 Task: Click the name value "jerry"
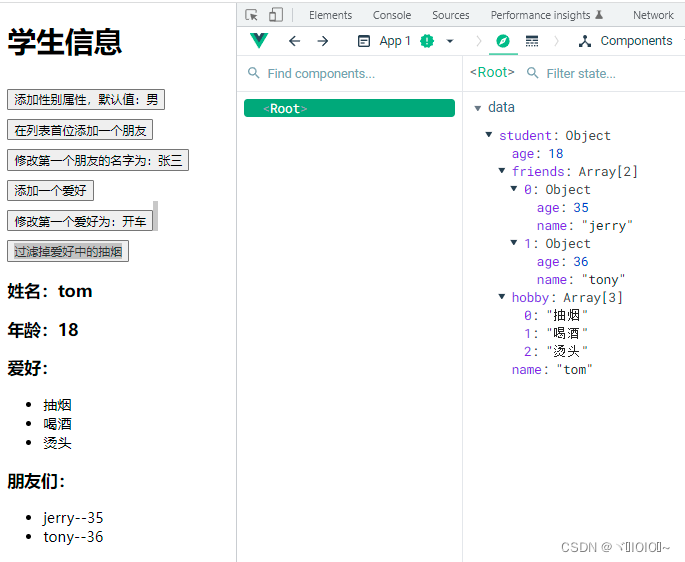607,225
